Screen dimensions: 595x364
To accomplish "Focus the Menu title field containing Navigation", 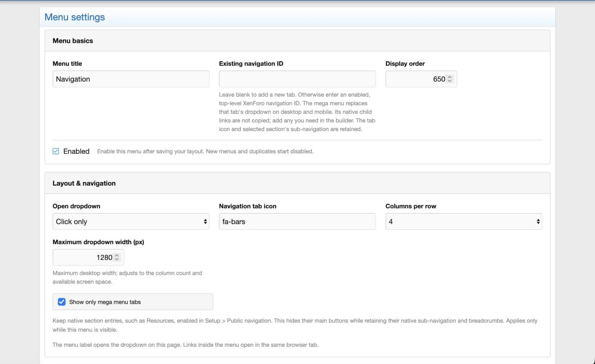I will coord(131,79).
